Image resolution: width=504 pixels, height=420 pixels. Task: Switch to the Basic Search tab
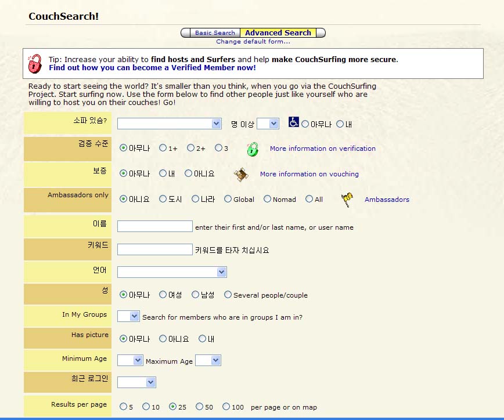coord(215,32)
